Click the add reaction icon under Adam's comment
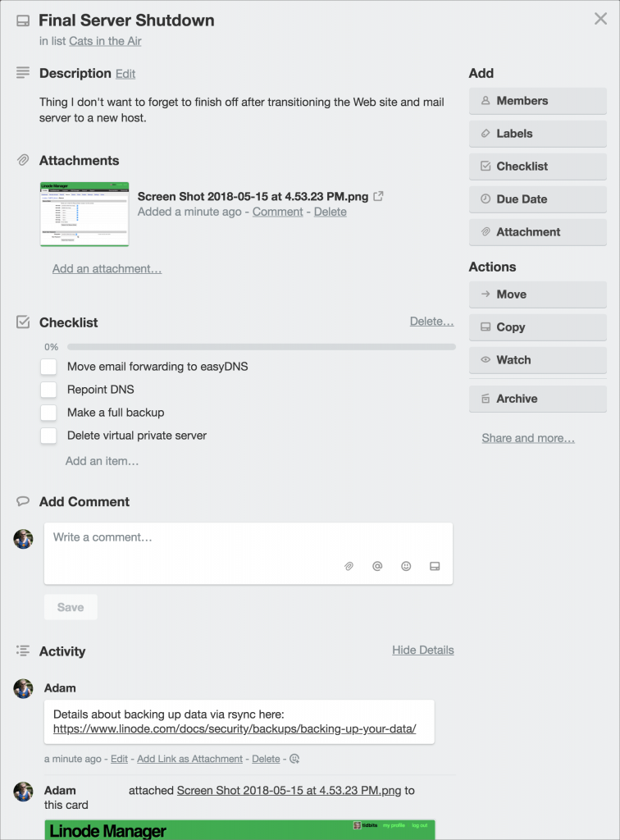 (x=294, y=759)
